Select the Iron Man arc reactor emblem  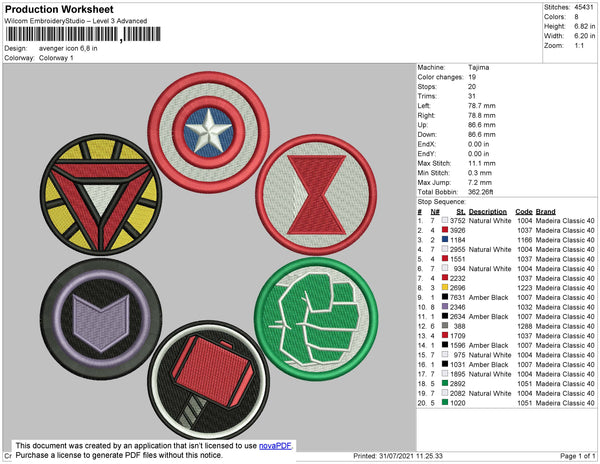click(101, 195)
